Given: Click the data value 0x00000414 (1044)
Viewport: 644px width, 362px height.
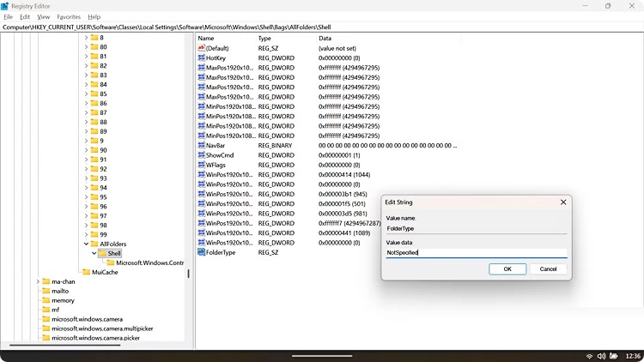Looking at the screenshot, I should [344, 174].
